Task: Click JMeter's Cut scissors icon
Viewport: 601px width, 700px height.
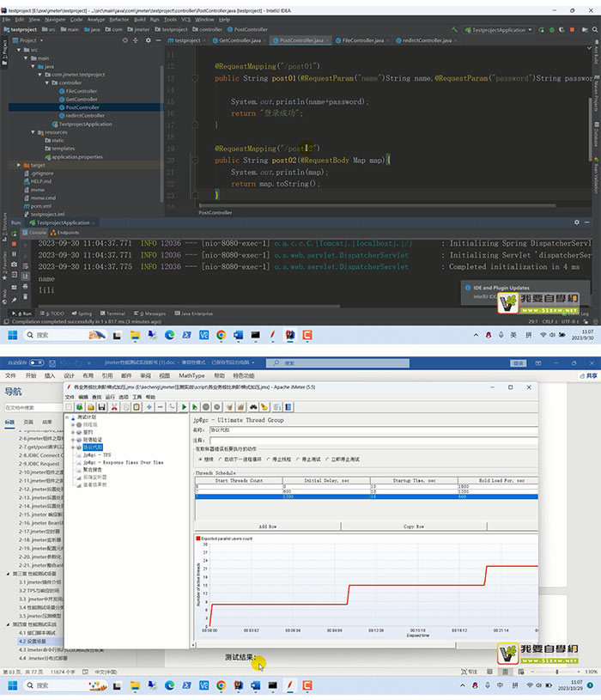Action: pyautogui.click(x=114, y=407)
